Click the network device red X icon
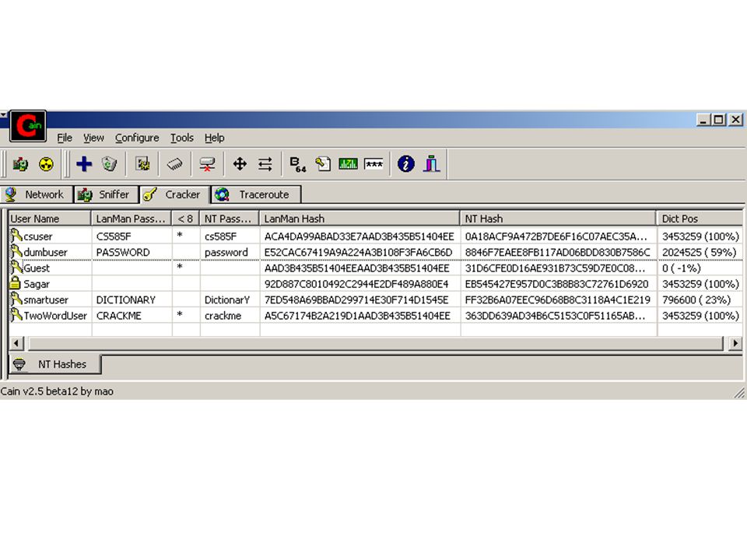747x560 pixels. [207, 164]
